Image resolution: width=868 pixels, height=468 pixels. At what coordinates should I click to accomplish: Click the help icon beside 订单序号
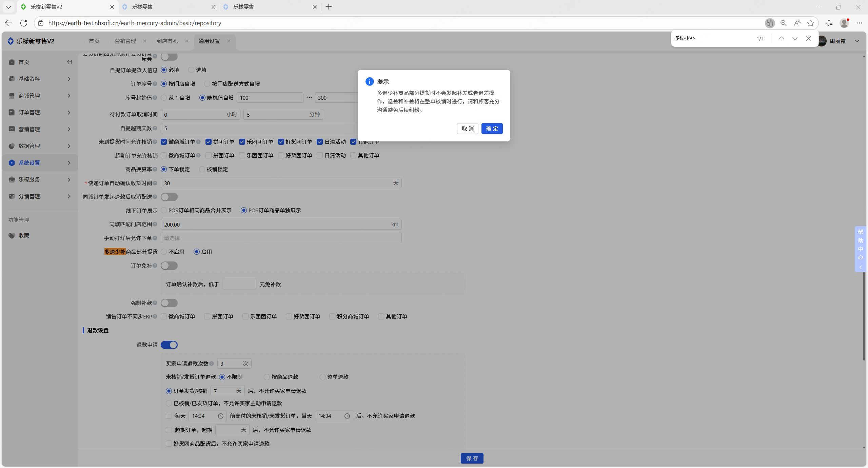(x=155, y=84)
